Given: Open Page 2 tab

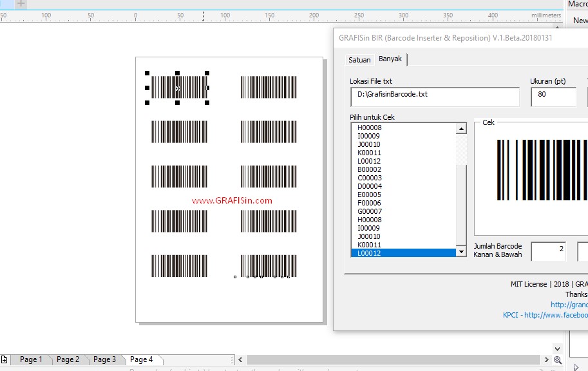Looking at the screenshot, I should [68, 359].
